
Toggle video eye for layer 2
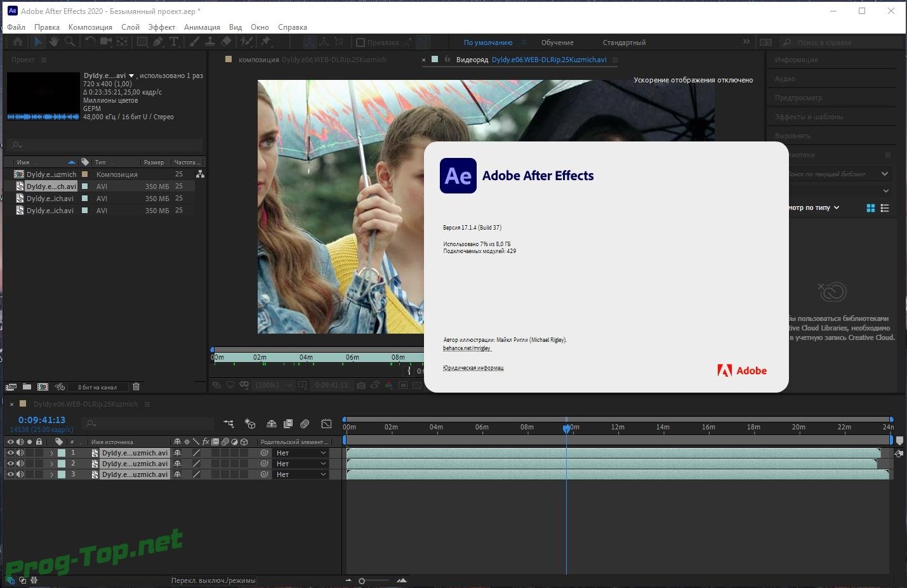[10, 464]
